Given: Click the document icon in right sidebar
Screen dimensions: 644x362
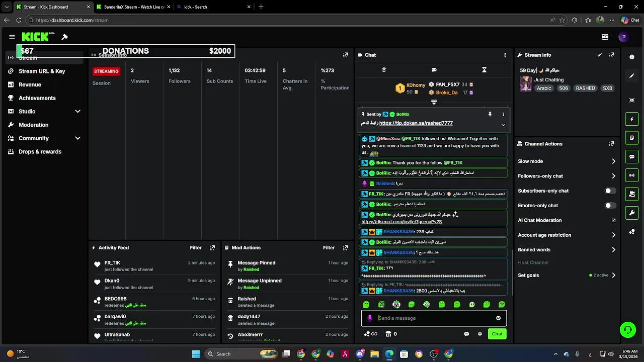Looking at the screenshot, I should [632, 138].
